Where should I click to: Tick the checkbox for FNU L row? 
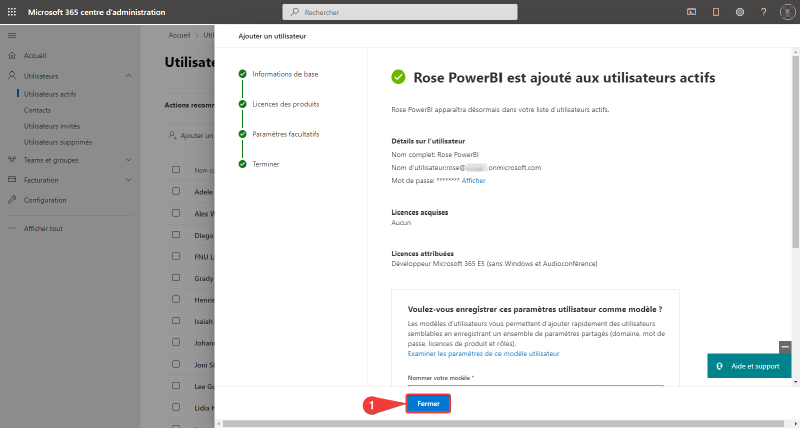pyautogui.click(x=176, y=256)
